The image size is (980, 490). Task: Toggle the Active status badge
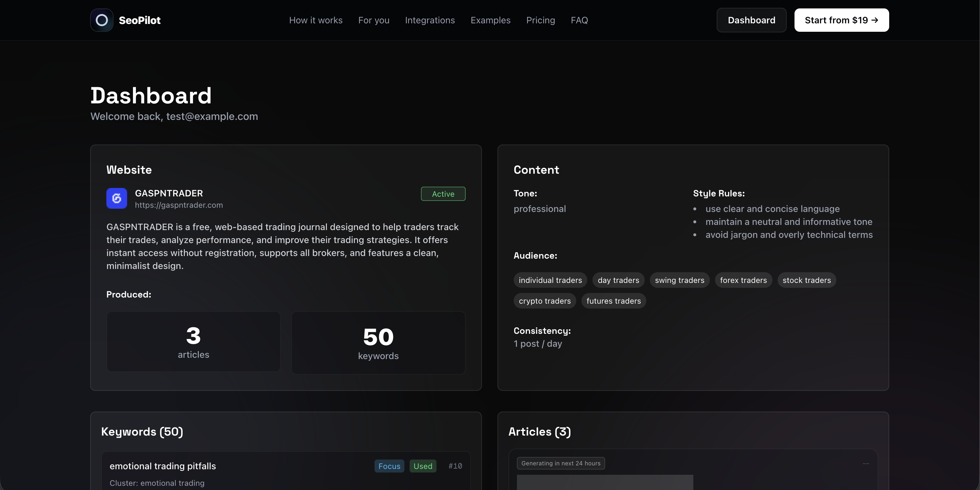[x=443, y=194]
